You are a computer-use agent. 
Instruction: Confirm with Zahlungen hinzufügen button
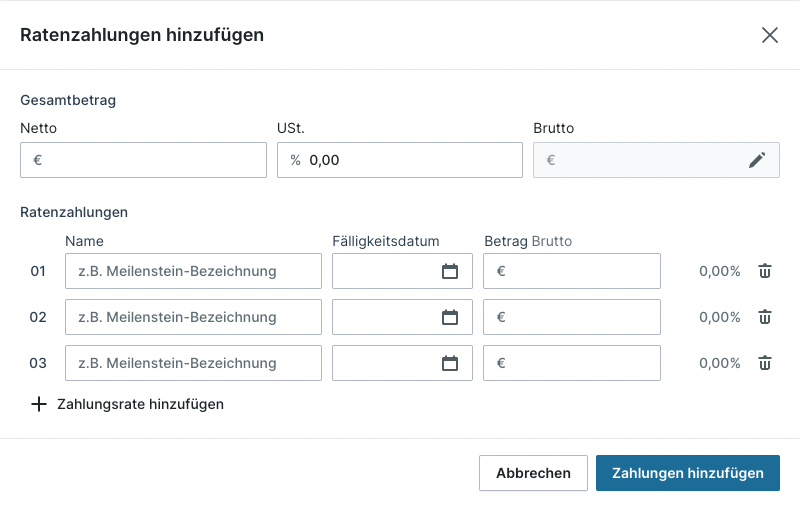point(687,473)
